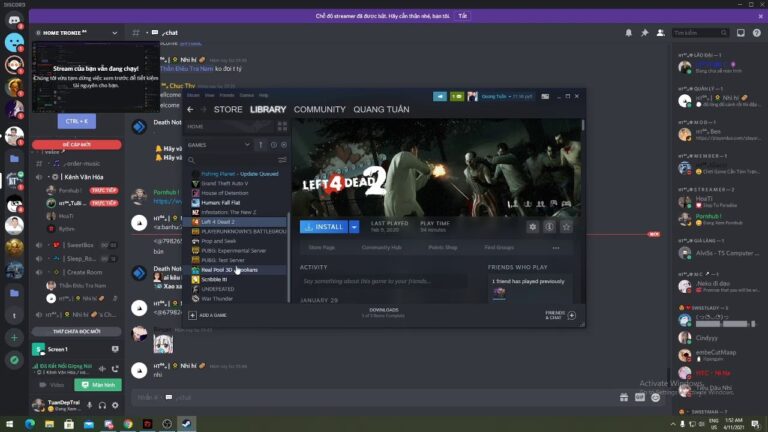Switch to Steam collections grid view icon

pyautogui.click(x=283, y=126)
